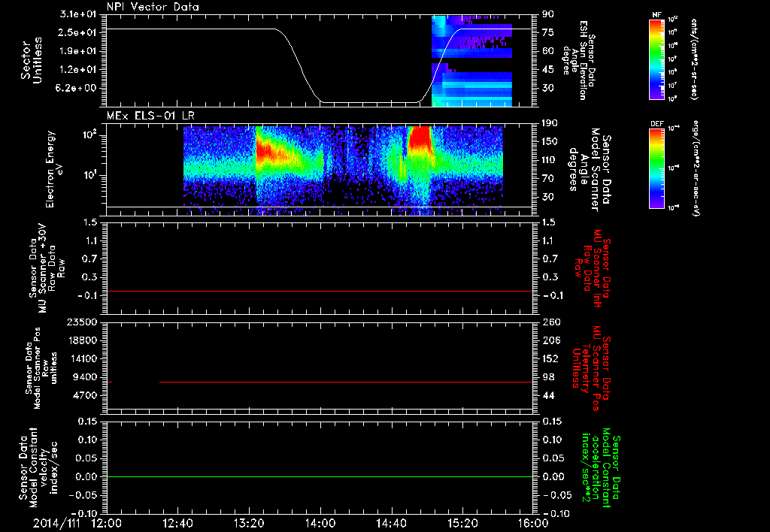Select the 'MEx ELS-01 LR' panel title

[x=150, y=116]
